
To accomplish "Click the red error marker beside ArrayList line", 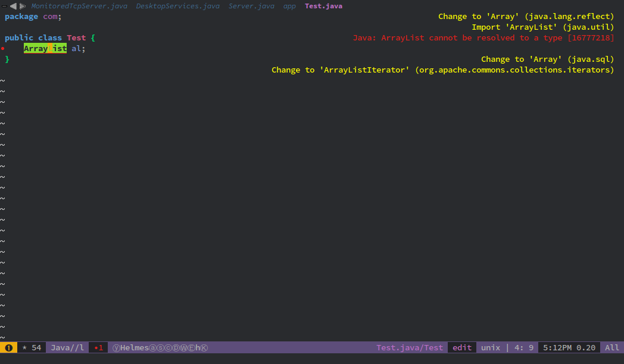I will [3, 49].
